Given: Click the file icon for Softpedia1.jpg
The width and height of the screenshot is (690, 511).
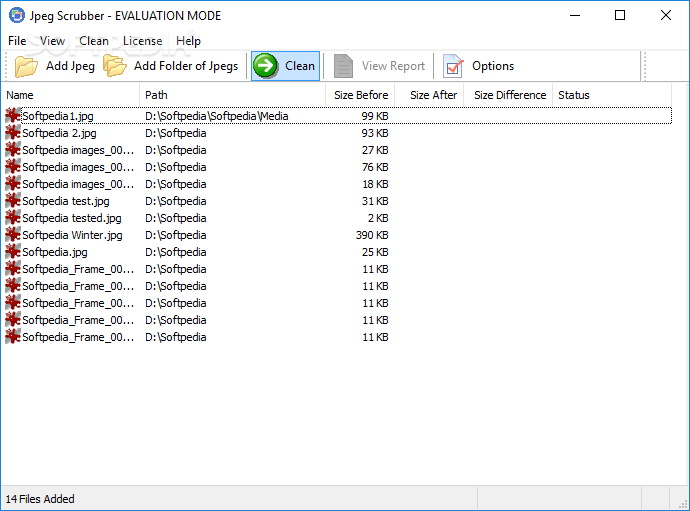Looking at the screenshot, I should click(x=13, y=116).
